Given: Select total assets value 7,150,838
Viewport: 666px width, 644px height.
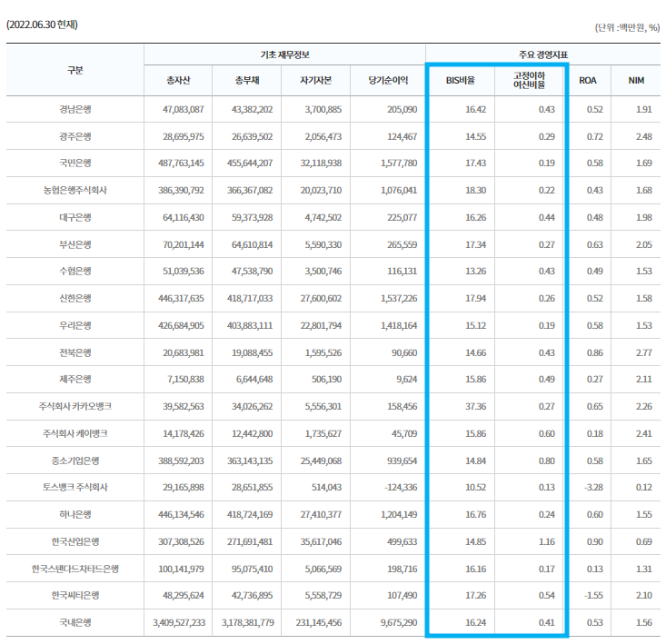Looking at the screenshot, I should click(185, 379).
